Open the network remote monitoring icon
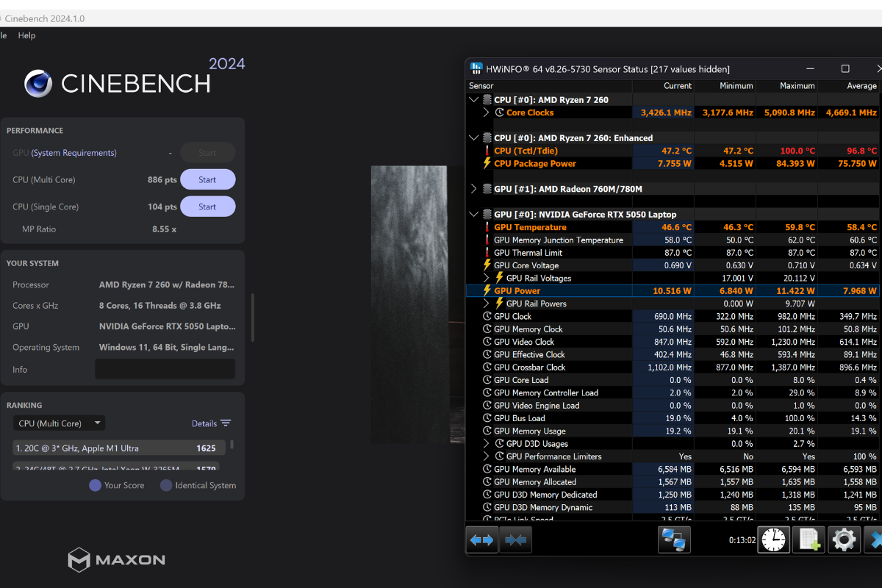Screen dimensions: 882x588 [673, 540]
